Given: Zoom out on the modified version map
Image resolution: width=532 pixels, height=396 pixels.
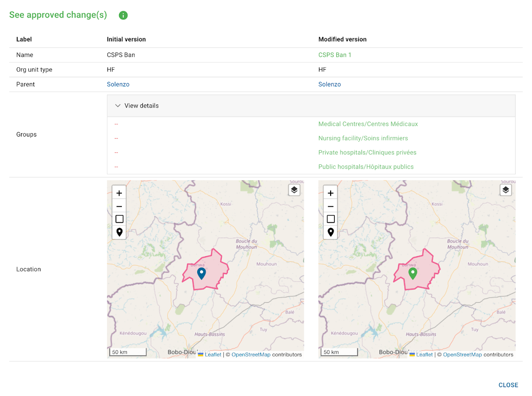Looking at the screenshot, I should (331, 206).
